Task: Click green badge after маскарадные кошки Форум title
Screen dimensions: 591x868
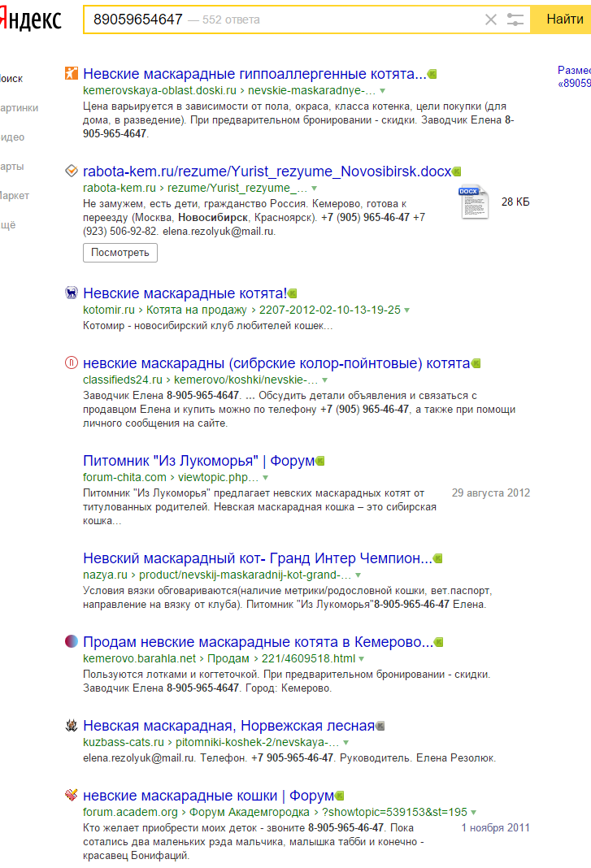Action: [340, 796]
